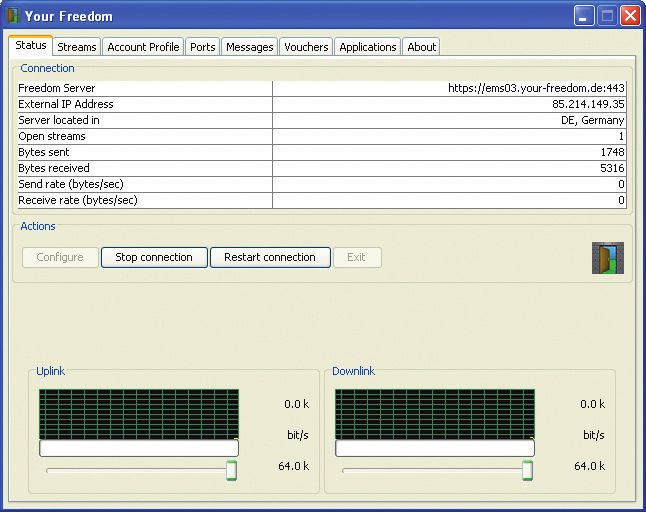
Task: Click the Uplink traffic graph
Action: (x=139, y=414)
